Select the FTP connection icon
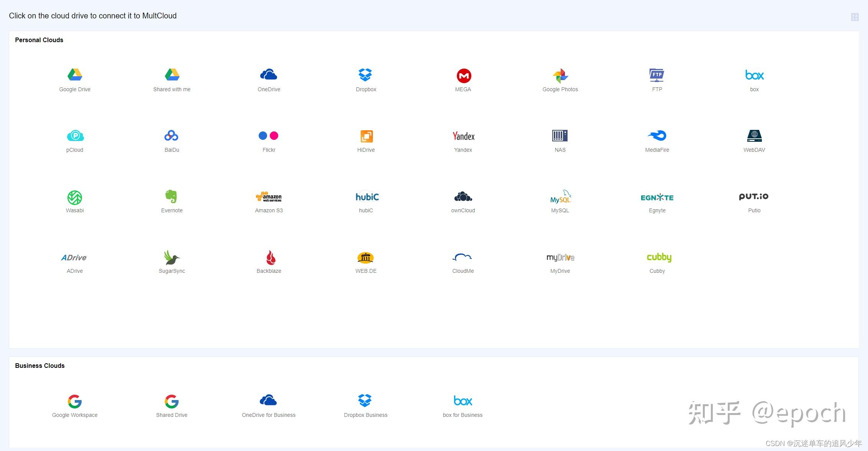This screenshot has width=868, height=451. coord(657,75)
